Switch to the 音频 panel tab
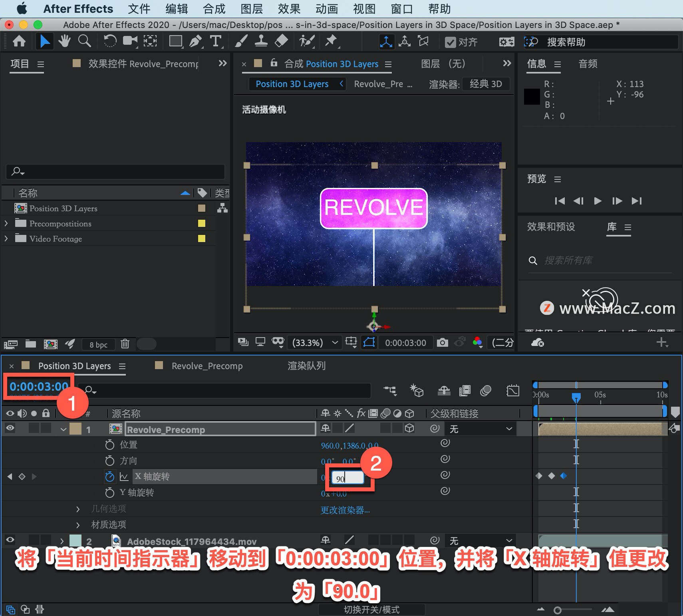The image size is (683, 616). tap(588, 64)
